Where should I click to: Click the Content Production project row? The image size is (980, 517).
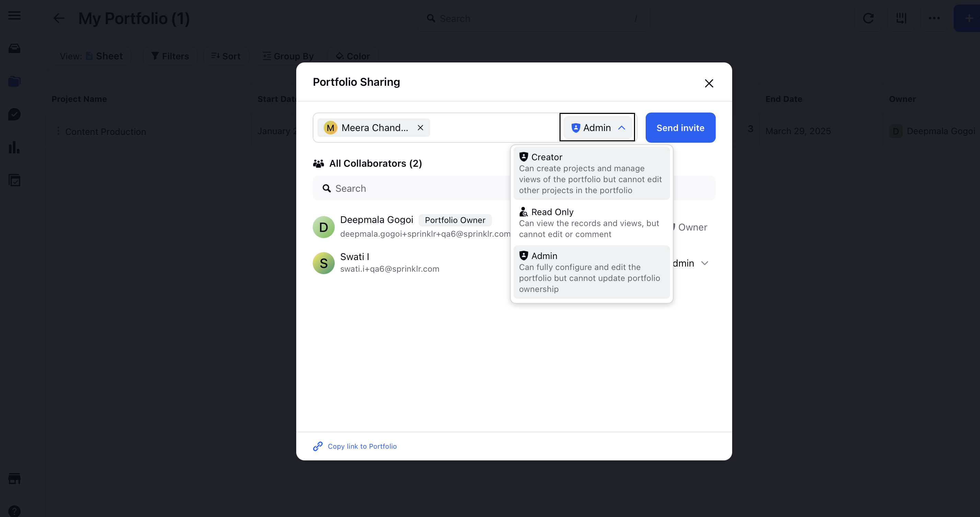[105, 131]
